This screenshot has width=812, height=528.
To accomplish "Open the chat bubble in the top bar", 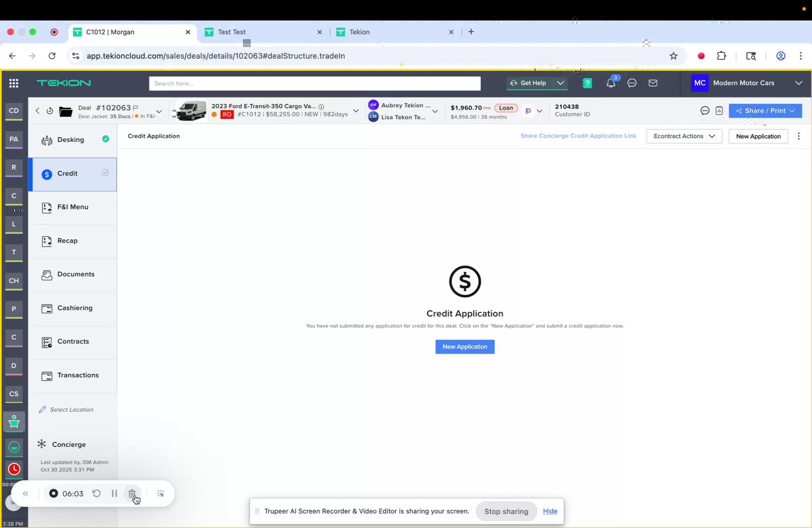I will tap(631, 83).
